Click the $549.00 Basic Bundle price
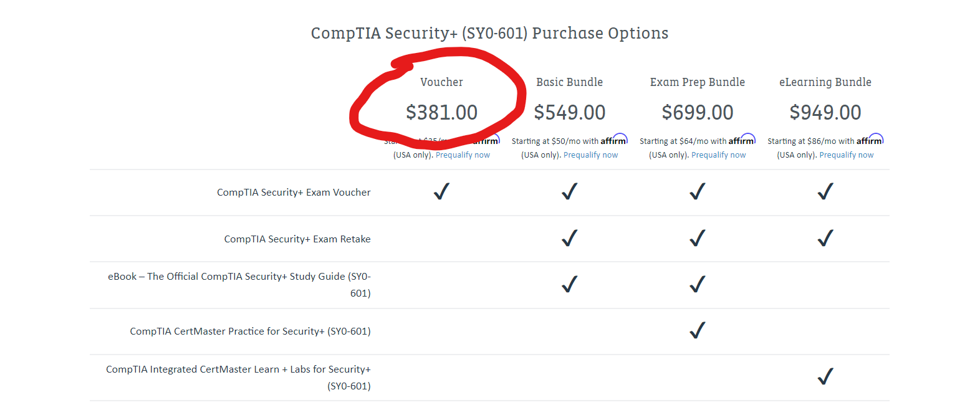980x410 pixels. click(569, 113)
